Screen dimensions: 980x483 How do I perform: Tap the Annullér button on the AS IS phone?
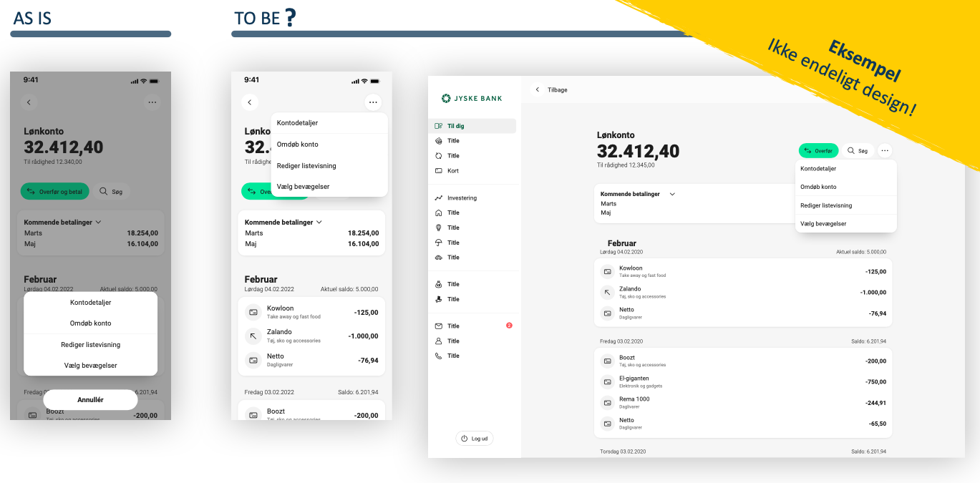coord(89,399)
